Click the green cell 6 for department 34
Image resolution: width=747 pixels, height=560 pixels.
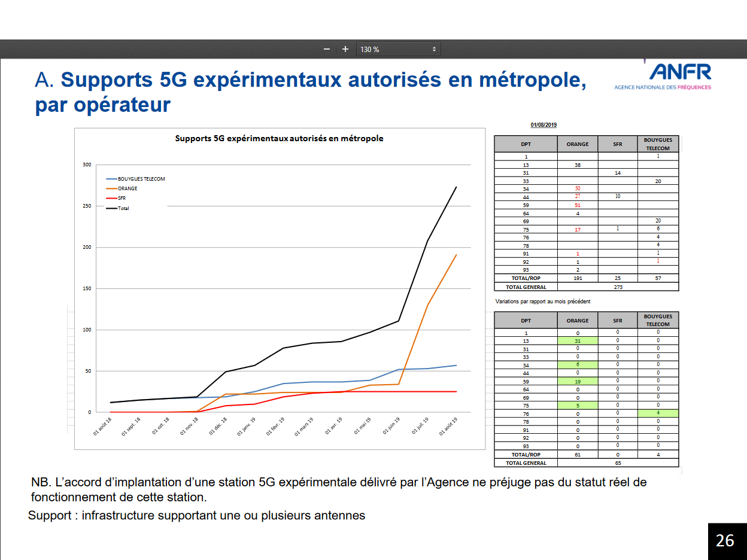click(578, 365)
